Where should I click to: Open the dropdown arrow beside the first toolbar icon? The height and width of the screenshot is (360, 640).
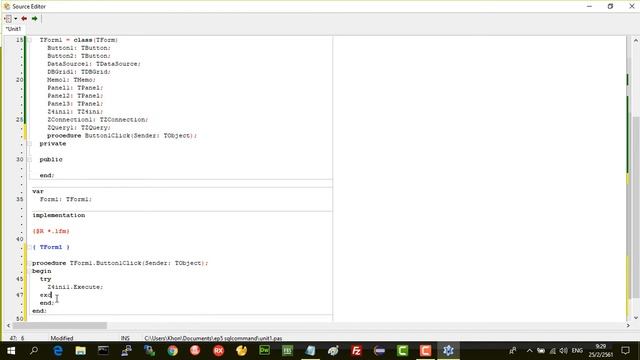16,18
